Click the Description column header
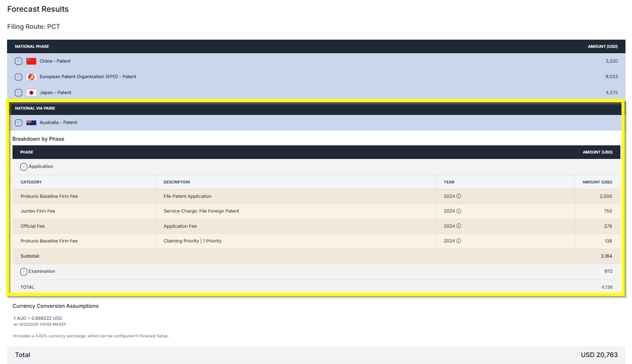 point(176,182)
